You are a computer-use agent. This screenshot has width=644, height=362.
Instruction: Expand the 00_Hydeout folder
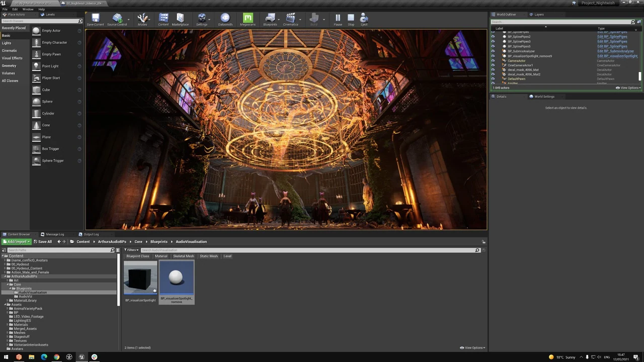tap(5, 264)
